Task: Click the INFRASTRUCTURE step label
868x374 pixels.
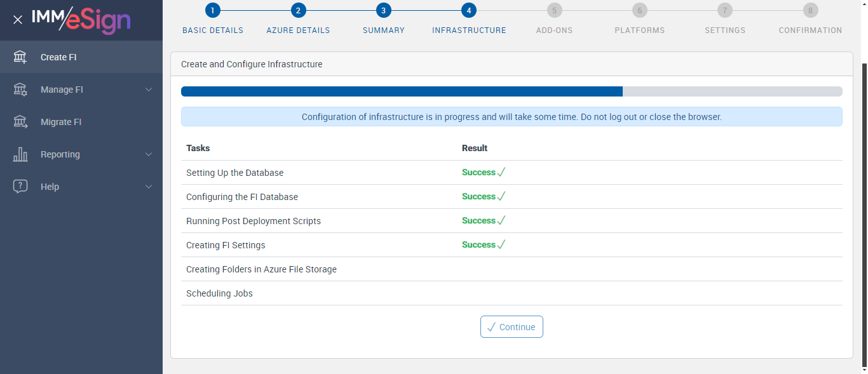Action: point(469,30)
